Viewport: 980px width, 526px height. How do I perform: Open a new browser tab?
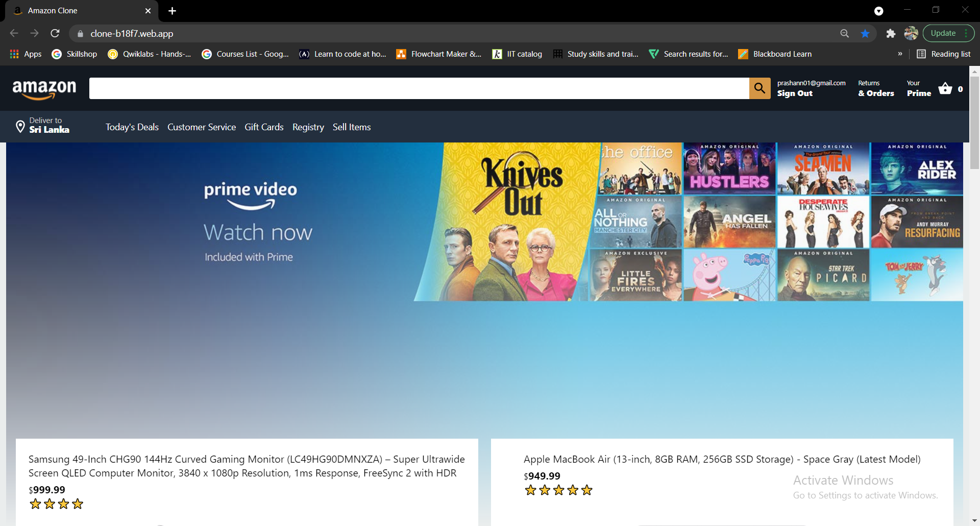tap(173, 11)
